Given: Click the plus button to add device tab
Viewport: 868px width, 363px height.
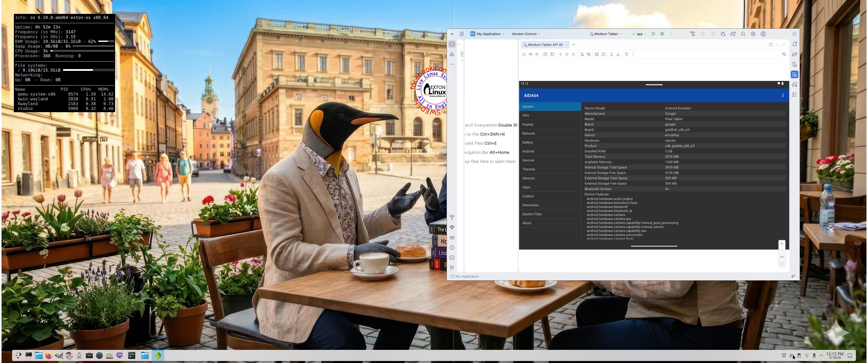Looking at the screenshot, I should [x=574, y=44].
